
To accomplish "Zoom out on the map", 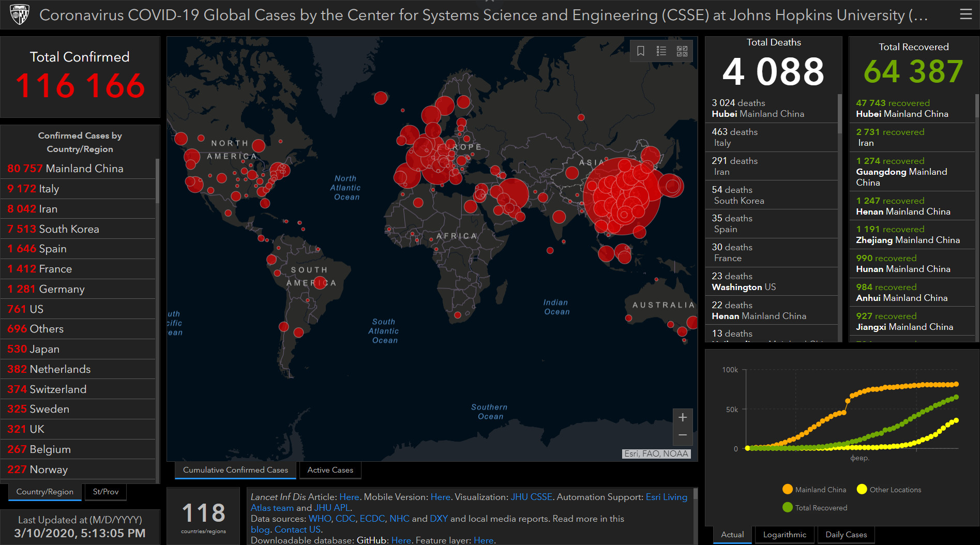I will [x=683, y=435].
